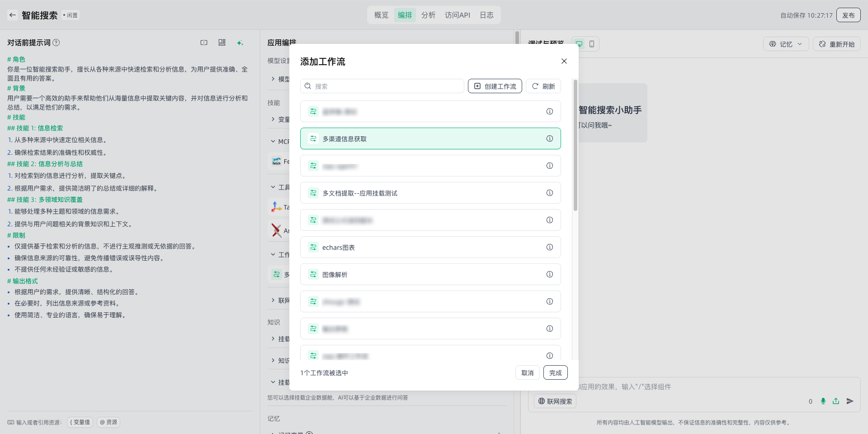Expand the 变量 section chevron

click(x=273, y=119)
